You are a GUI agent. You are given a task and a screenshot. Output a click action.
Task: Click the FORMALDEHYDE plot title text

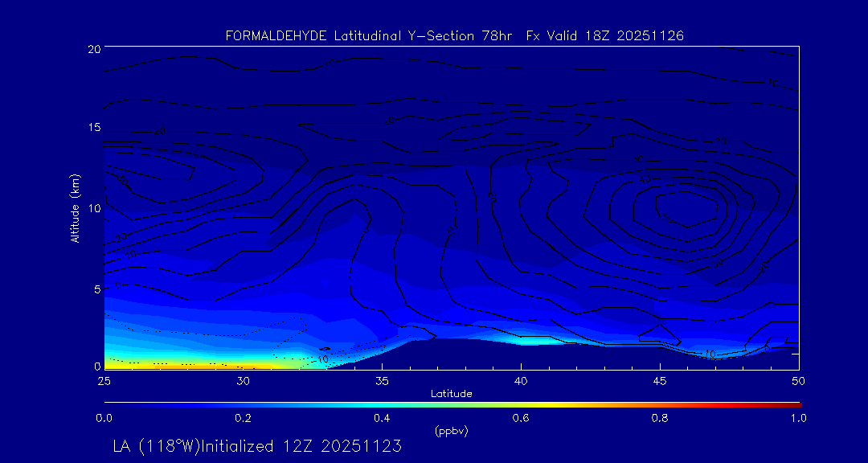click(455, 36)
